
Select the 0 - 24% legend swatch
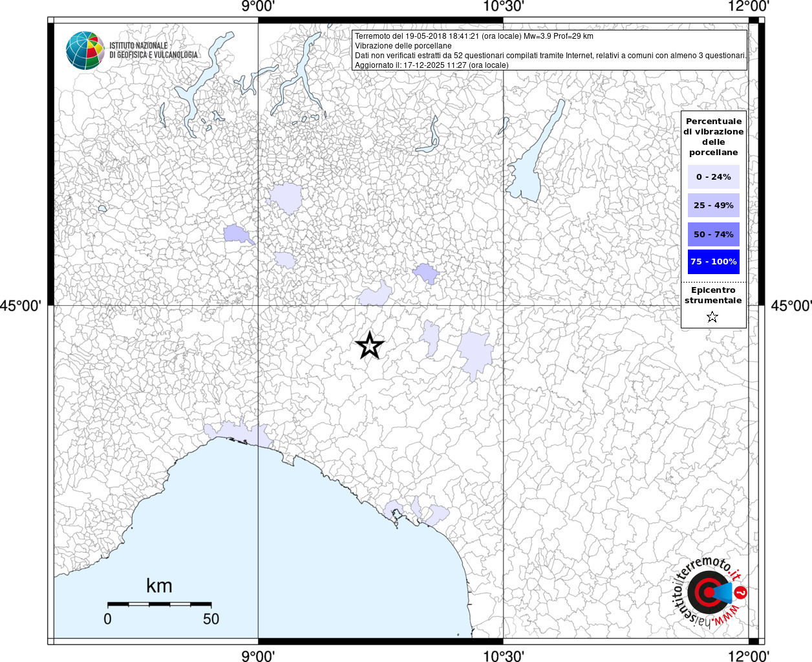tap(713, 176)
